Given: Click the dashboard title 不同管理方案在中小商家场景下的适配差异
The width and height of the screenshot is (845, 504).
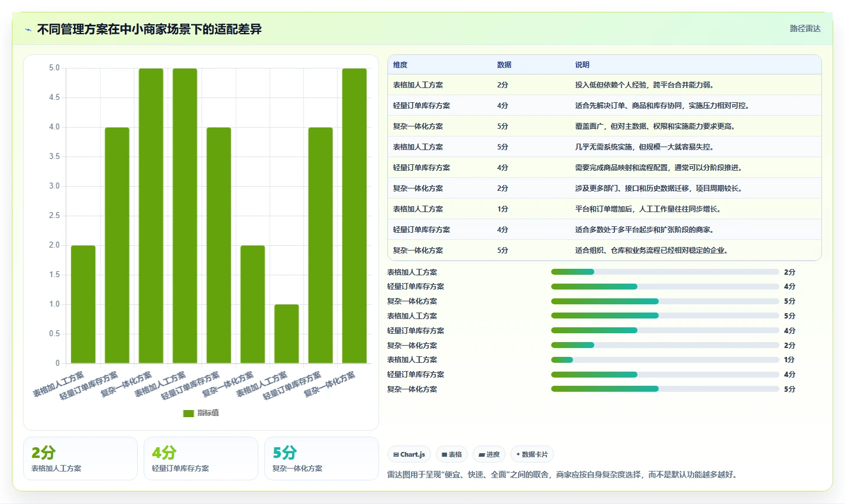Looking at the screenshot, I should [150, 29].
